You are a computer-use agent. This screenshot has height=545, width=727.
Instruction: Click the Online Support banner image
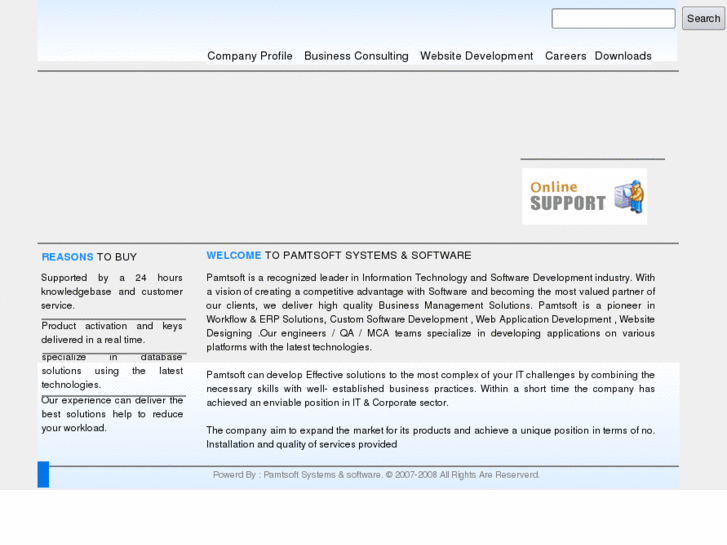(x=584, y=196)
